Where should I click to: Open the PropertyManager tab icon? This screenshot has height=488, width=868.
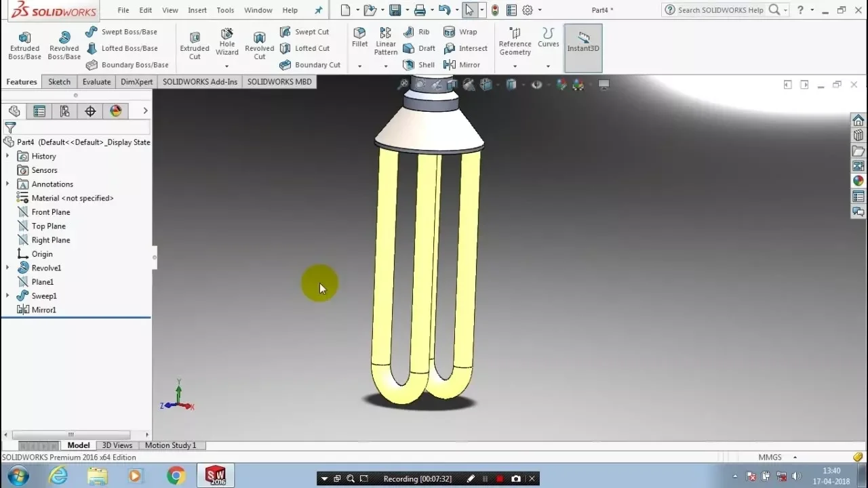click(x=39, y=111)
